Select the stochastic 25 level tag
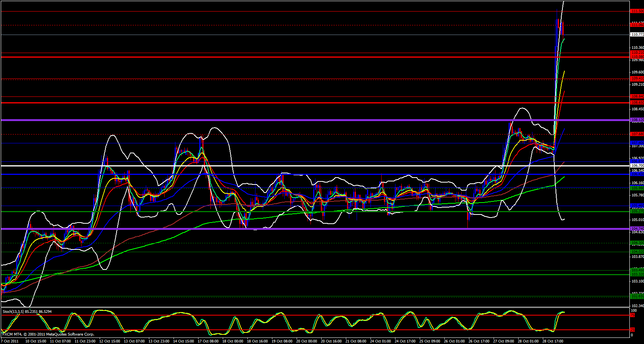 (x=632, y=330)
